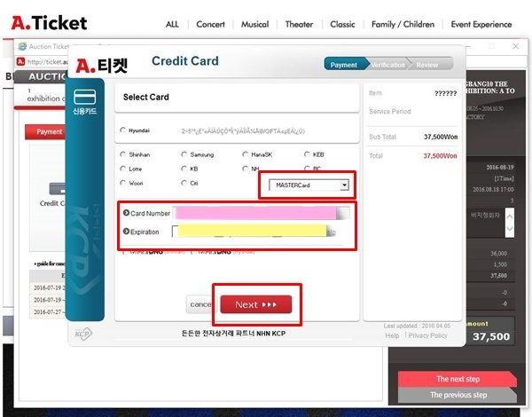Click the Select Card heading
Viewport: 532px width, 417px height.
click(146, 97)
